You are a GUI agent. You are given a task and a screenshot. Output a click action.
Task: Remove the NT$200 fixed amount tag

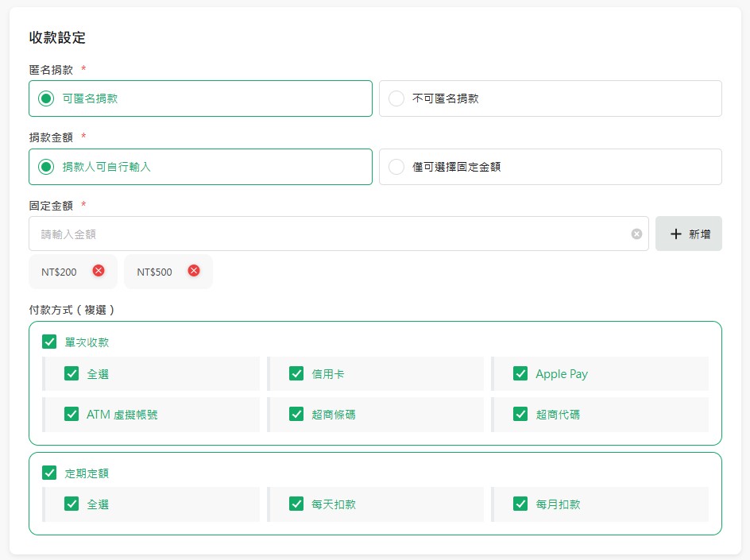tap(99, 271)
